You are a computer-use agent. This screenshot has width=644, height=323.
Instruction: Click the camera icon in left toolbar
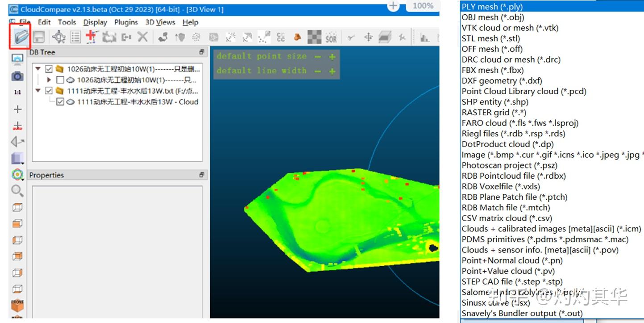(x=17, y=76)
